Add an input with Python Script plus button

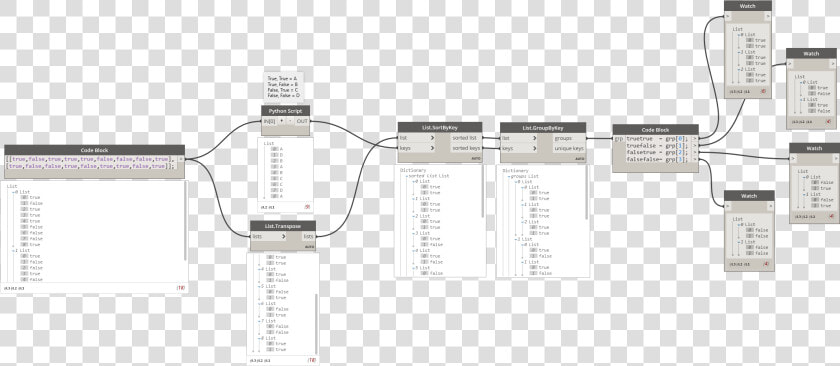pos(281,121)
